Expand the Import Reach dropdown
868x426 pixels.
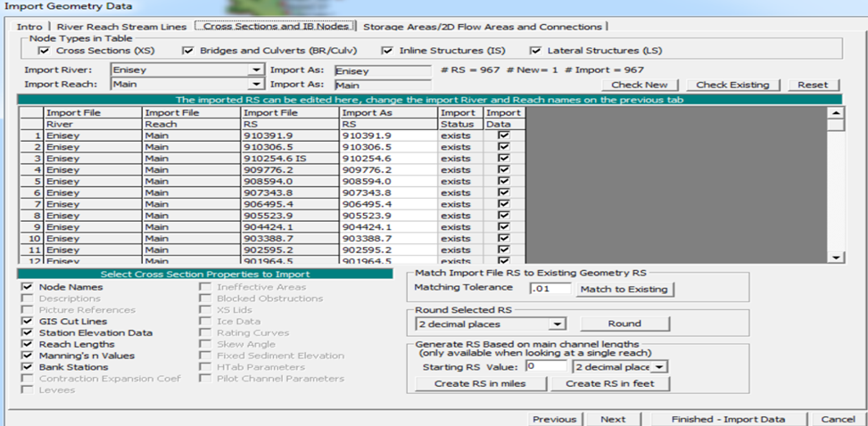(x=257, y=85)
